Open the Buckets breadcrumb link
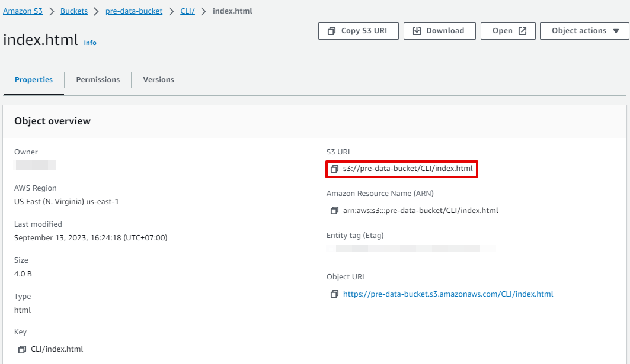 (73, 10)
